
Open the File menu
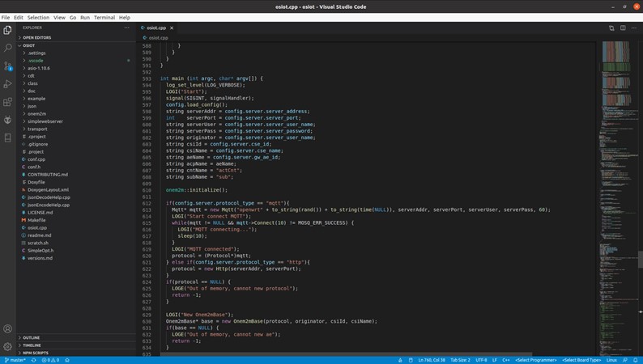pyautogui.click(x=6, y=18)
